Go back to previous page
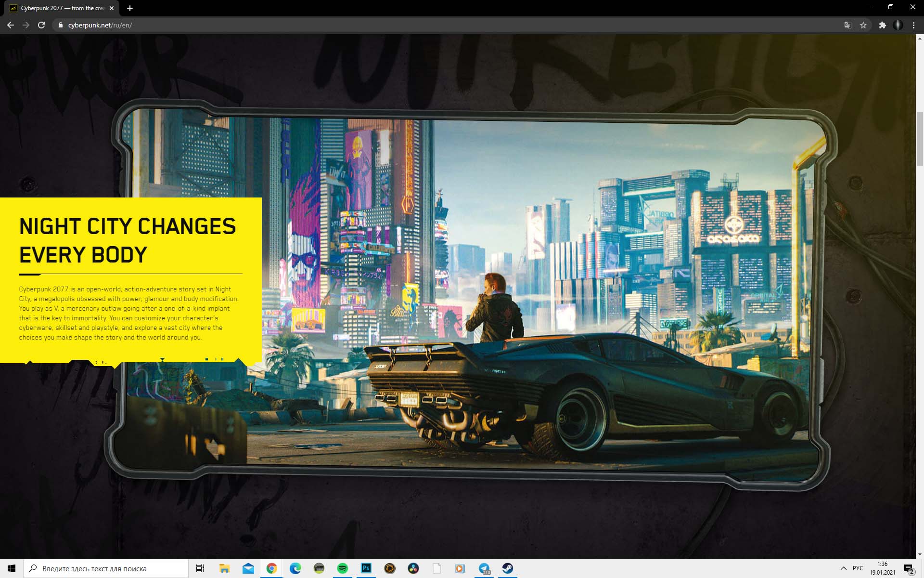Viewport: 924px width, 578px height. coord(11,25)
